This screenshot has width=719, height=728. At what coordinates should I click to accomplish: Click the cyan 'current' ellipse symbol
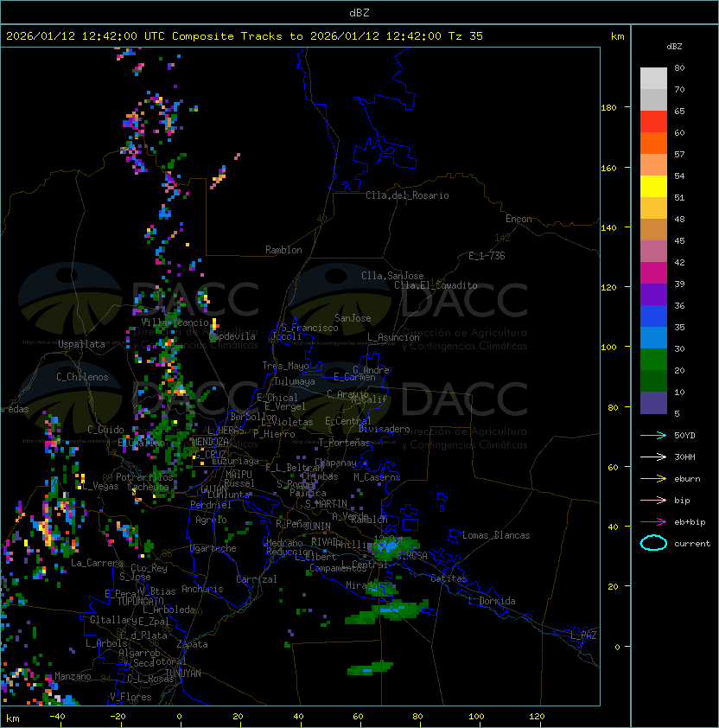[653, 543]
